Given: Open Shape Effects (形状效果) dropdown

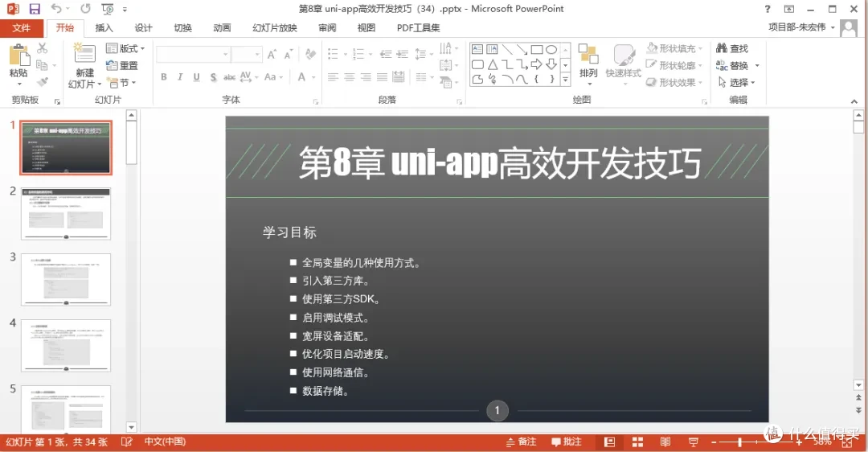Looking at the screenshot, I should [x=674, y=83].
